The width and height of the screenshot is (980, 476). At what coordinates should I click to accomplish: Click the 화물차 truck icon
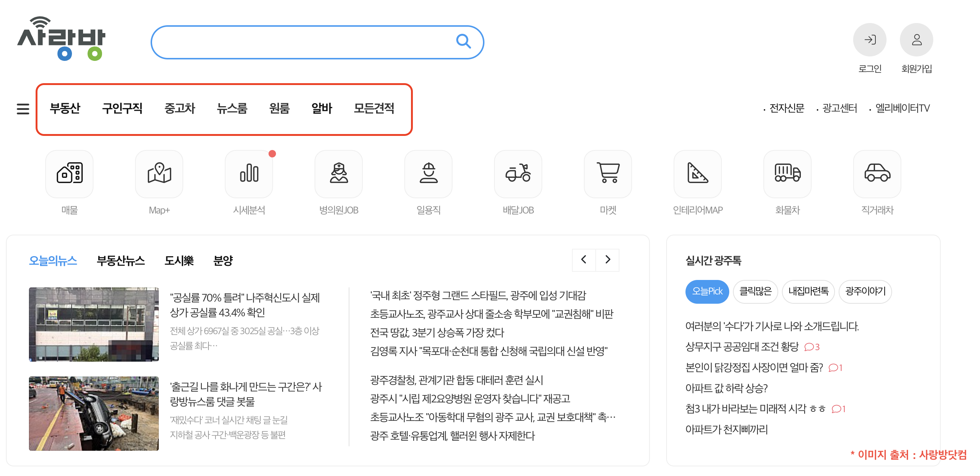point(787,174)
